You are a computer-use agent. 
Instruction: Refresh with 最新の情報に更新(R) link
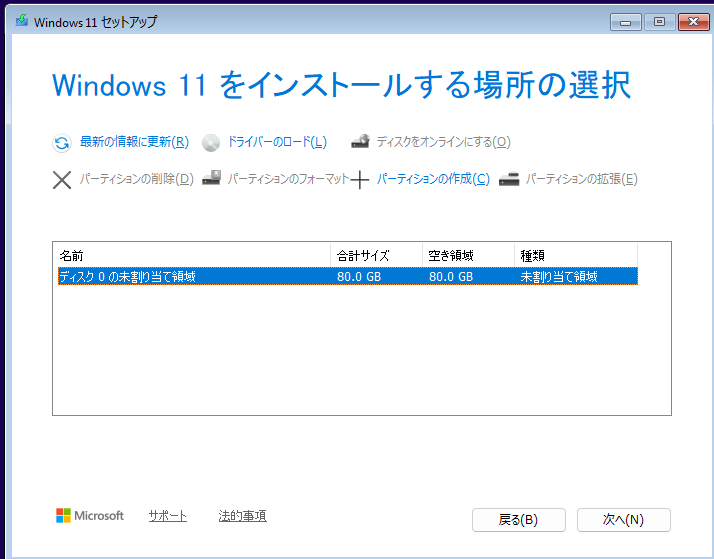tap(134, 142)
